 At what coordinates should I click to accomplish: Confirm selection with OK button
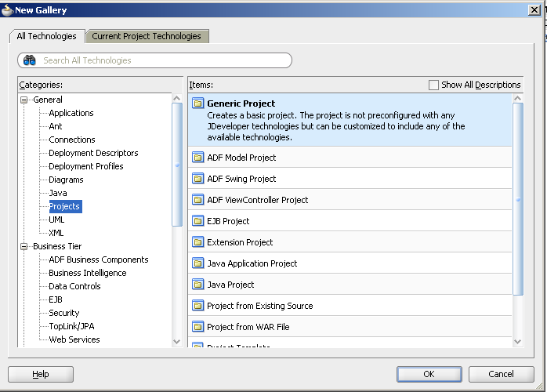pos(429,374)
